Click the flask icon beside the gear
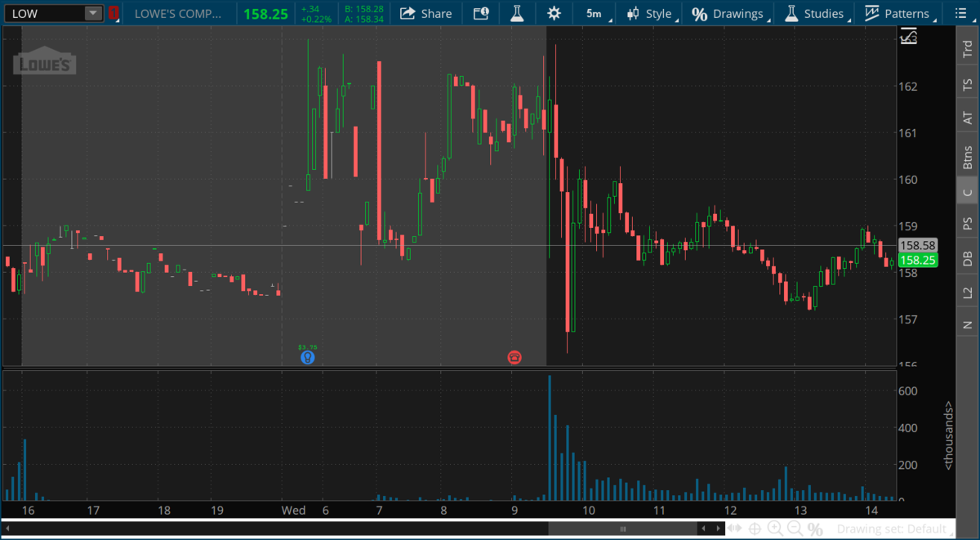Screen dimensions: 980x540 (517, 13)
